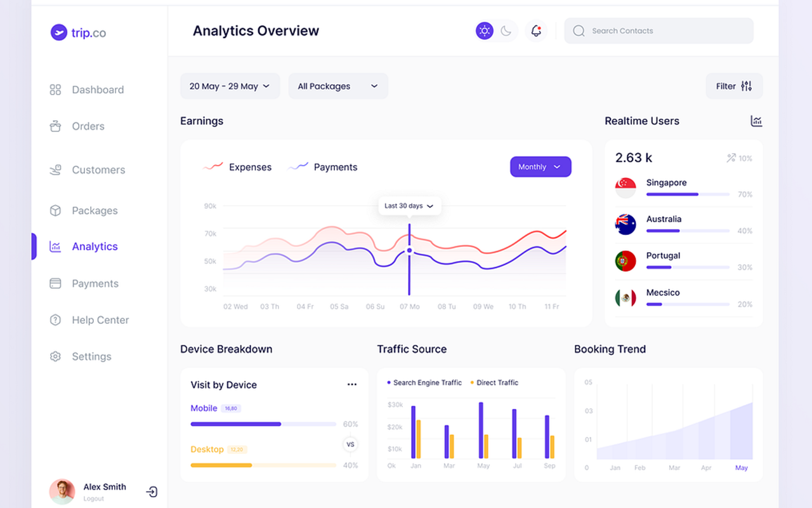Open the Realtime Users chart icon
This screenshot has height=508, width=812.
[x=756, y=121]
